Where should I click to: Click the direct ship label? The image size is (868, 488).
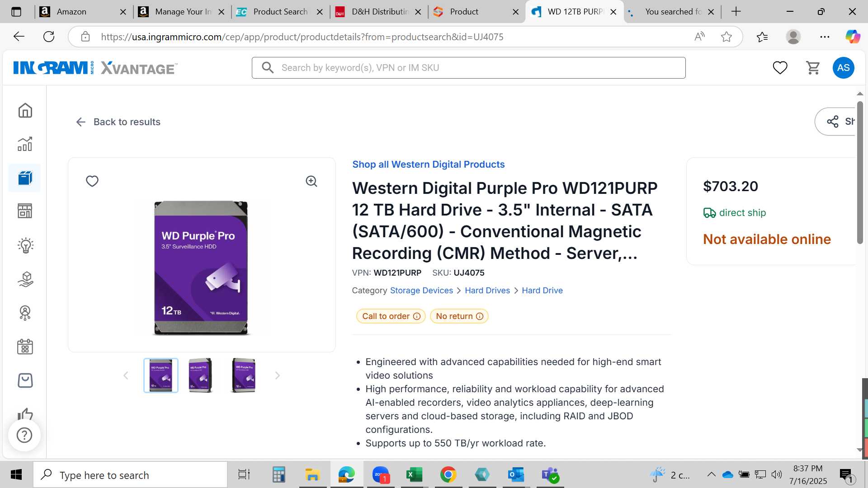point(742,213)
